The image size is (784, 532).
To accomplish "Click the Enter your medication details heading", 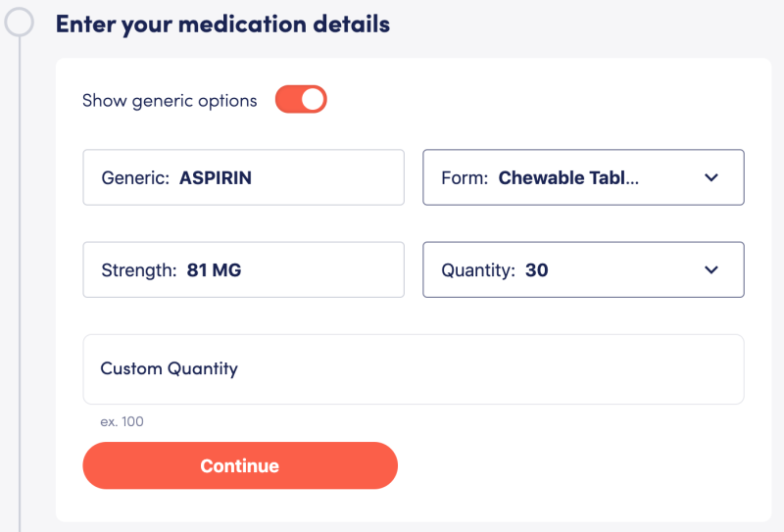I will point(222,24).
